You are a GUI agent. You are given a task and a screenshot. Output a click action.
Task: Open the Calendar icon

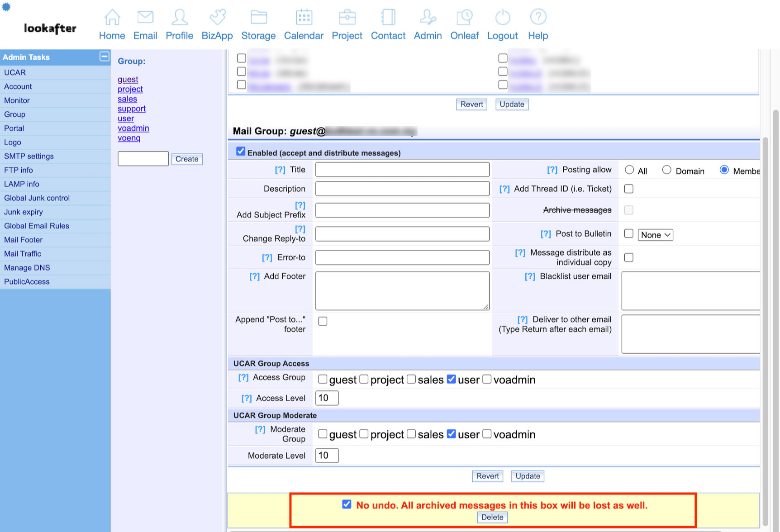coord(304,18)
